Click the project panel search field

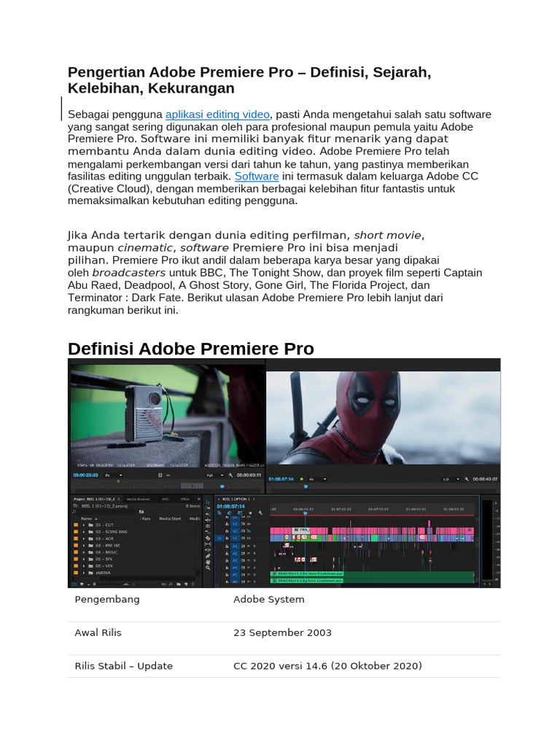point(104,511)
